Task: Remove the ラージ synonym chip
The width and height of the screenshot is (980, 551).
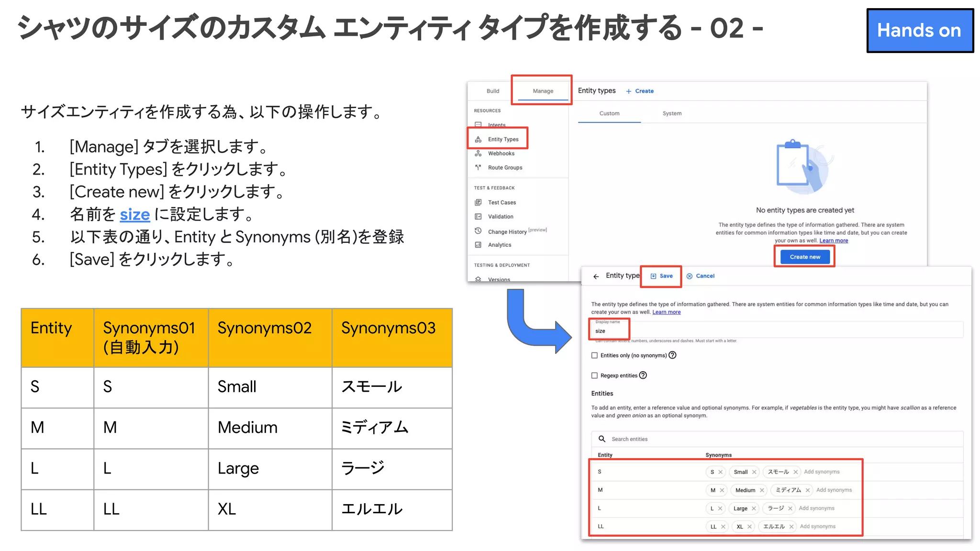Action: (x=790, y=508)
